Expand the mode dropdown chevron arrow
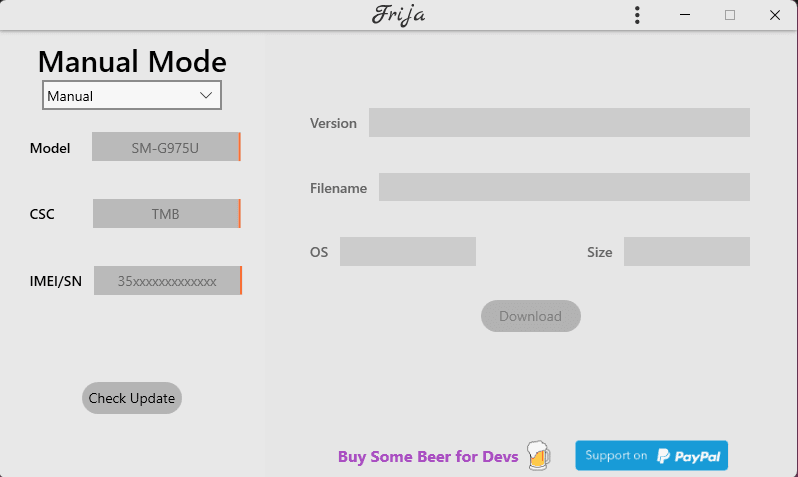 point(206,95)
